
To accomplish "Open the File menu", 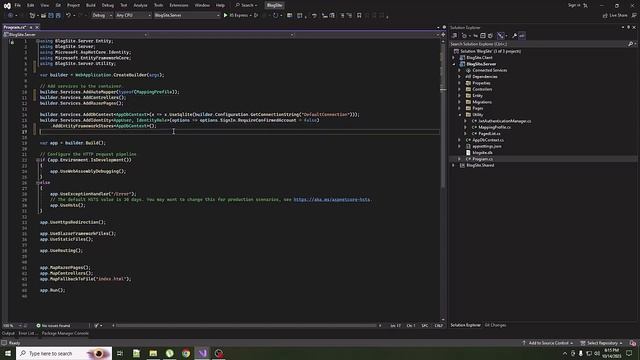I will pyautogui.click(x=18, y=5).
